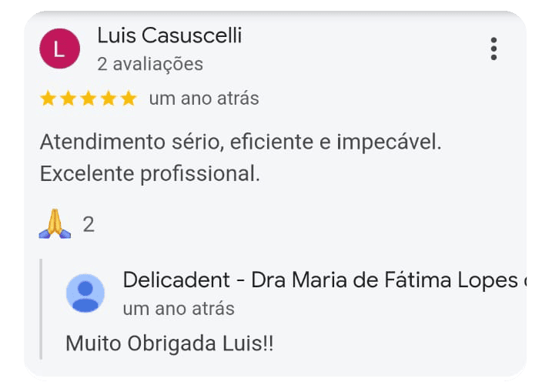552x392 pixels.
Task: Click the "2 avaliações" reviewer count
Action: pos(150,64)
